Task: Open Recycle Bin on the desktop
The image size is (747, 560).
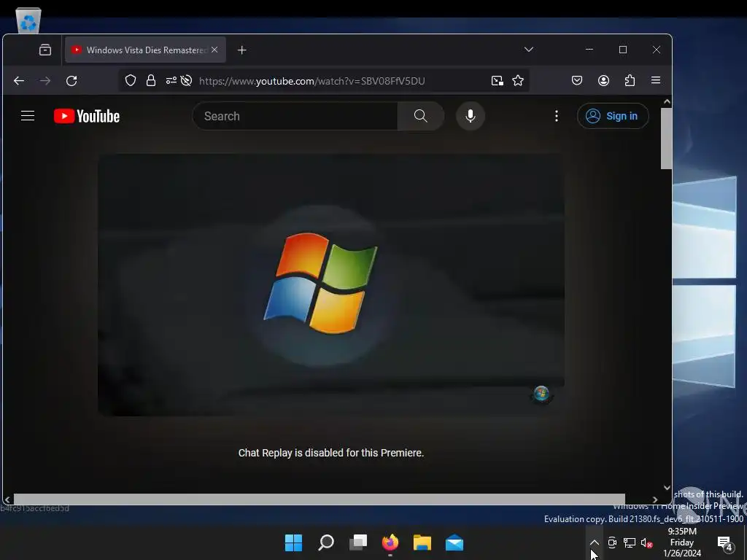Action: (x=28, y=20)
